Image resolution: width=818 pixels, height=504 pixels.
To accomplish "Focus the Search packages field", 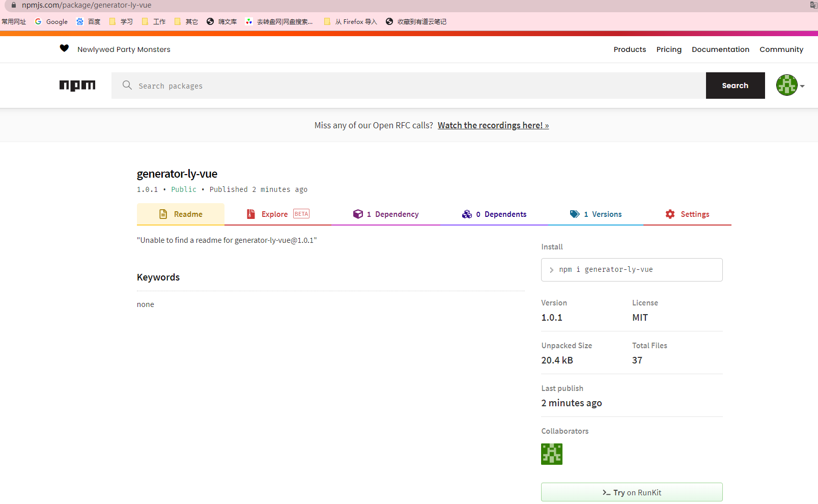I will [x=409, y=86].
